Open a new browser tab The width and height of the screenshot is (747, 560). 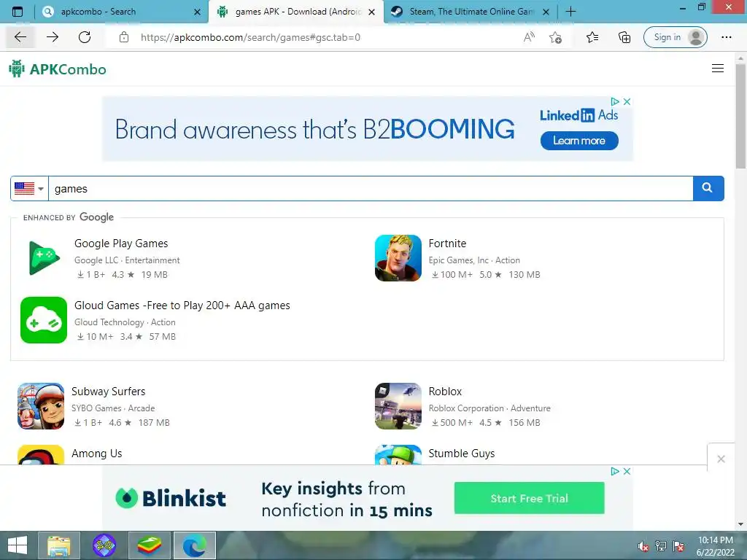[570, 12]
